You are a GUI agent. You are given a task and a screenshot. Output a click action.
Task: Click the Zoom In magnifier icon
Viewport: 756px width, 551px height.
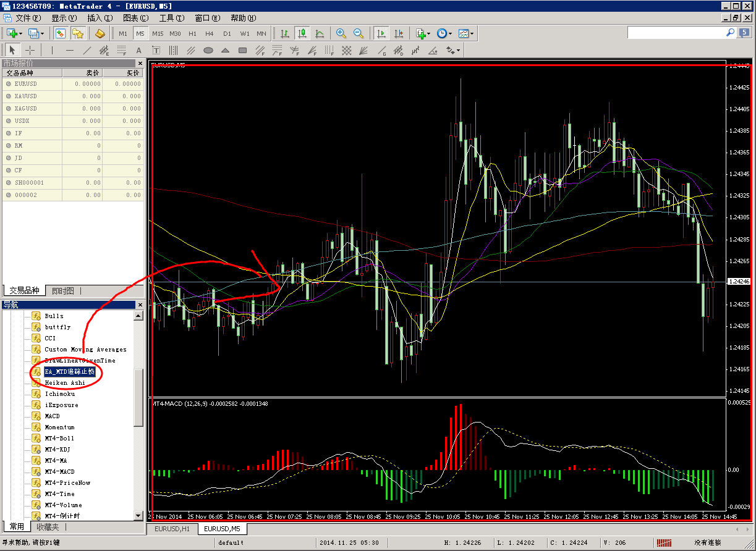point(341,33)
